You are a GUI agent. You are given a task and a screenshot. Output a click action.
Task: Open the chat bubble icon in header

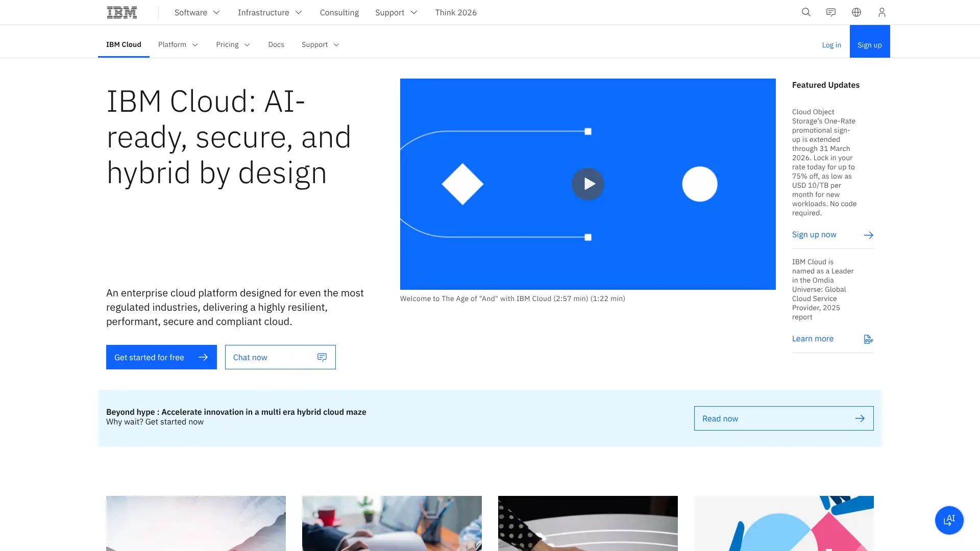(x=831, y=12)
